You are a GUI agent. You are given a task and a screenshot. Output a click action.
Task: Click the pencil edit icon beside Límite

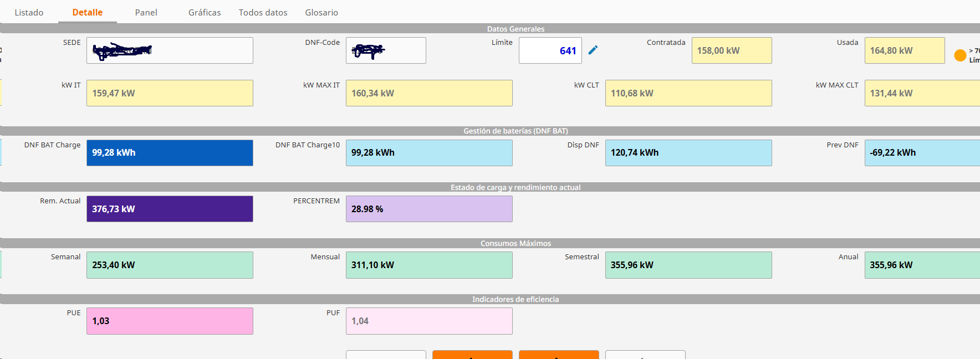coord(593,50)
